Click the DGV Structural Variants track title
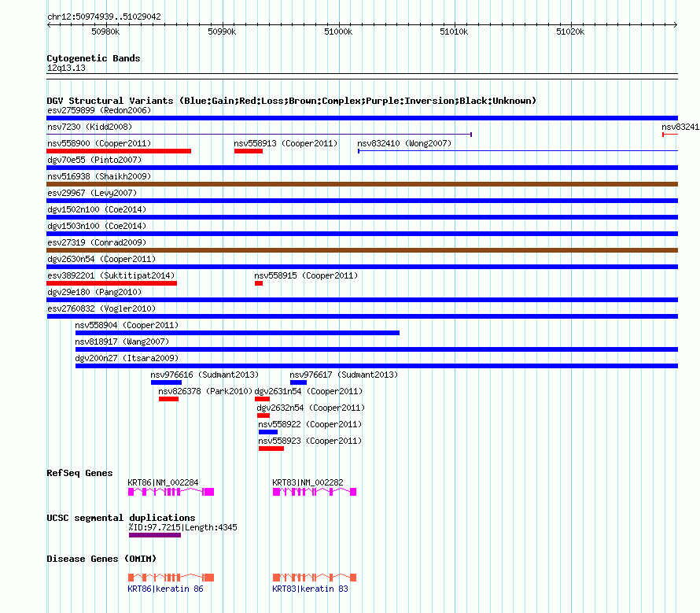The width and height of the screenshot is (700, 613). tap(292, 101)
